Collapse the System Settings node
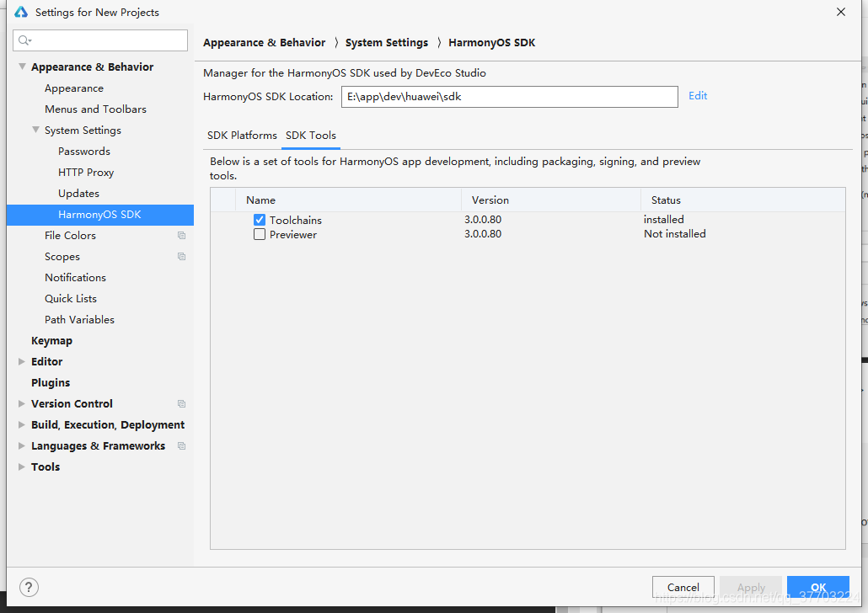This screenshot has width=868, height=613. click(x=35, y=130)
